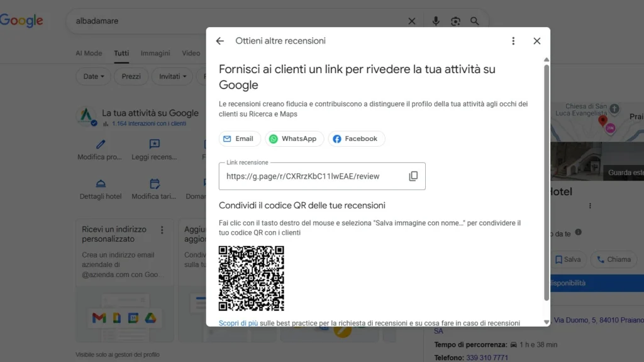
Task: Switch to the AI Mode tab
Action: (x=89, y=53)
